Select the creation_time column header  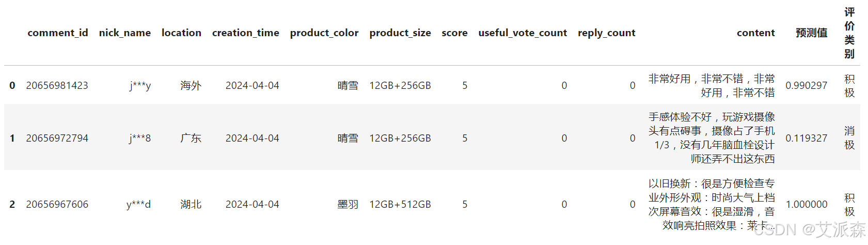246,33
